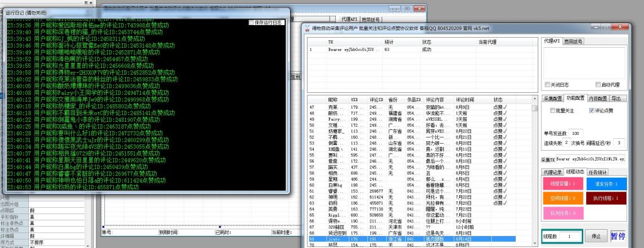Click the 手形指针 property row in left panel
The height and width of the screenshot is (248, 644).
coord(42,217)
